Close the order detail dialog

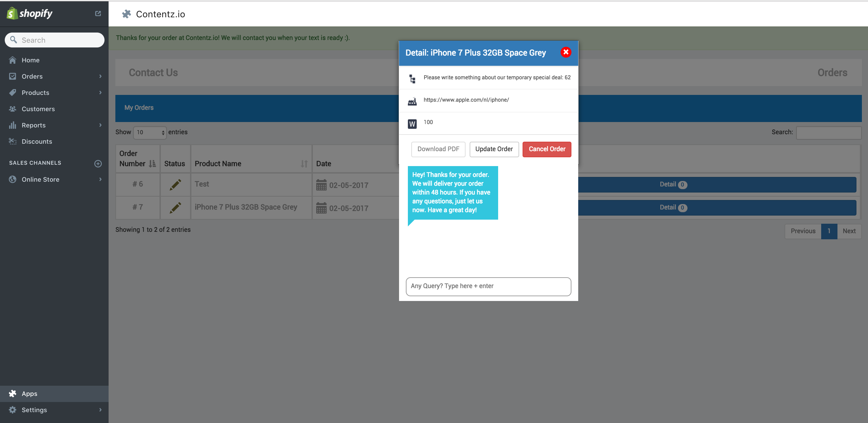[566, 52]
